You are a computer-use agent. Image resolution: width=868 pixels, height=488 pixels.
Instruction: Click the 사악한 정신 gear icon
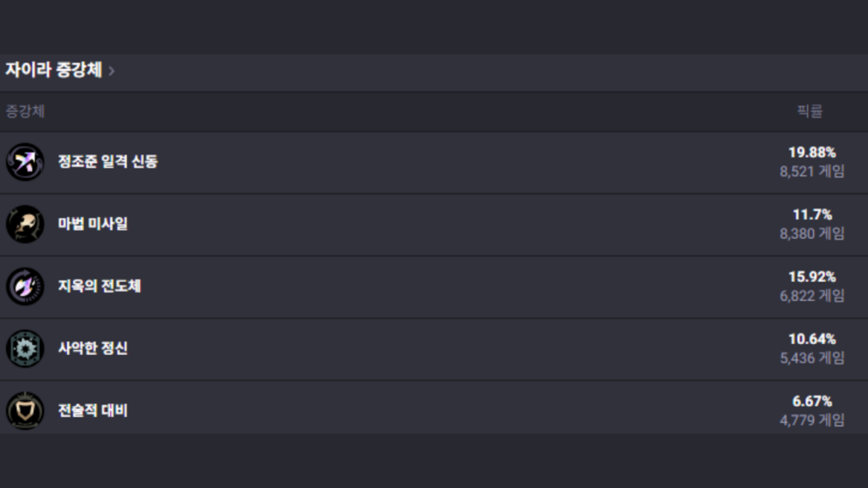coord(25,348)
